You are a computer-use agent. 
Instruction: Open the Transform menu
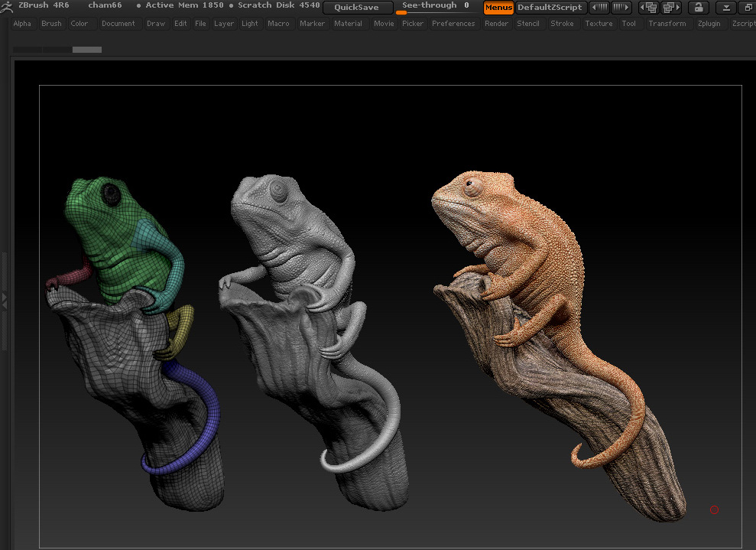point(667,23)
